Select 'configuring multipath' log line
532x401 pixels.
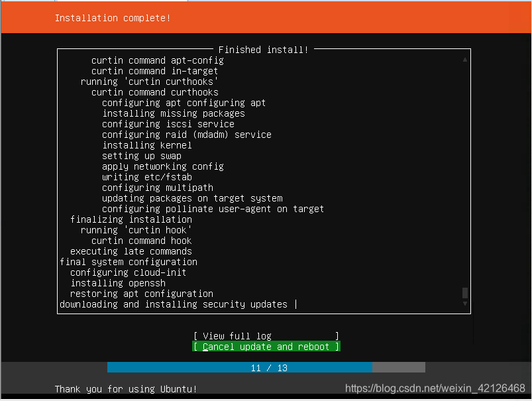pos(158,188)
